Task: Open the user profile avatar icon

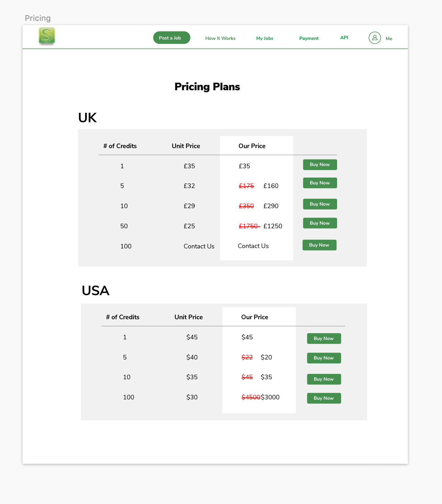Action: tap(374, 38)
